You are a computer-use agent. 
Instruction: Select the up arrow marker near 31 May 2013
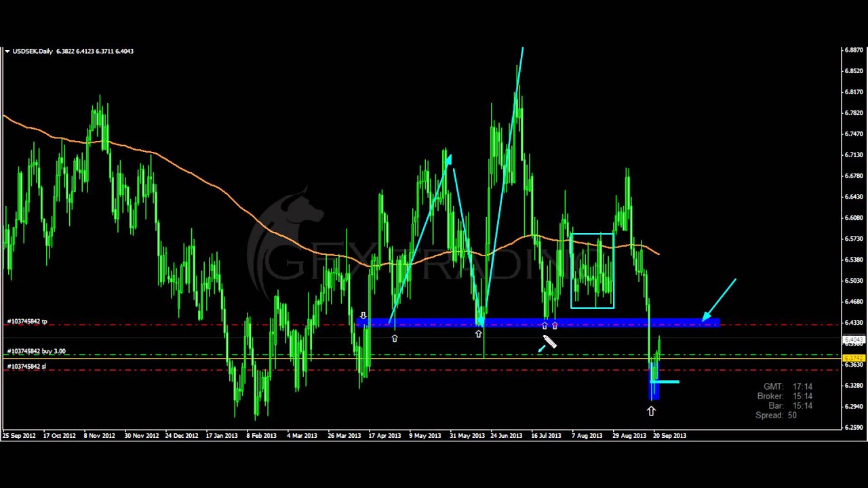(x=479, y=333)
